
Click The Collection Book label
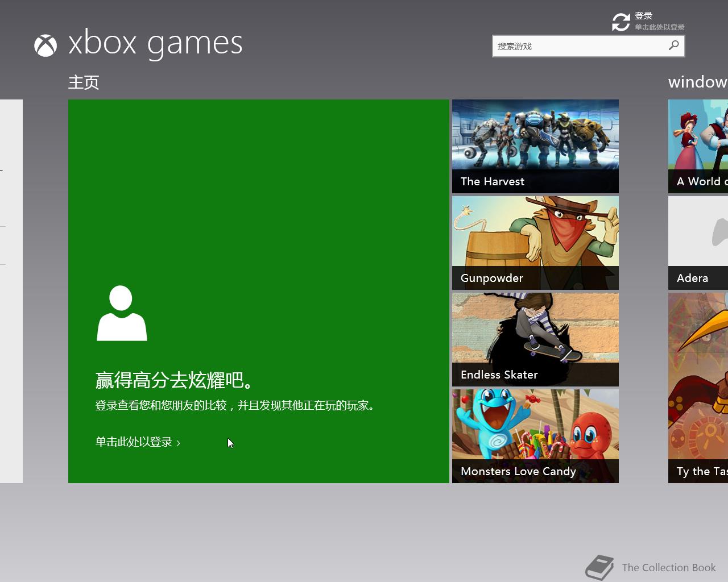coord(669,567)
